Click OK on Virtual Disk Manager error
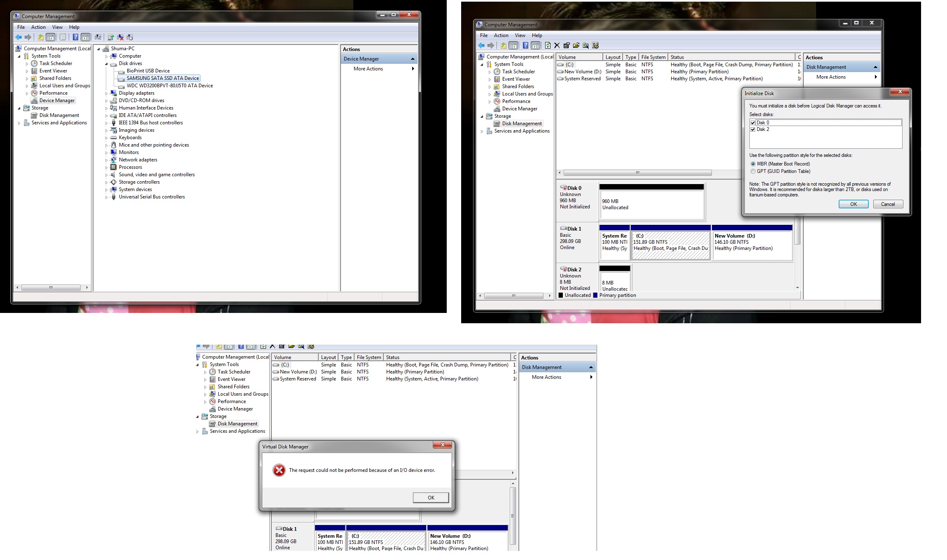947x560 pixels. (431, 497)
